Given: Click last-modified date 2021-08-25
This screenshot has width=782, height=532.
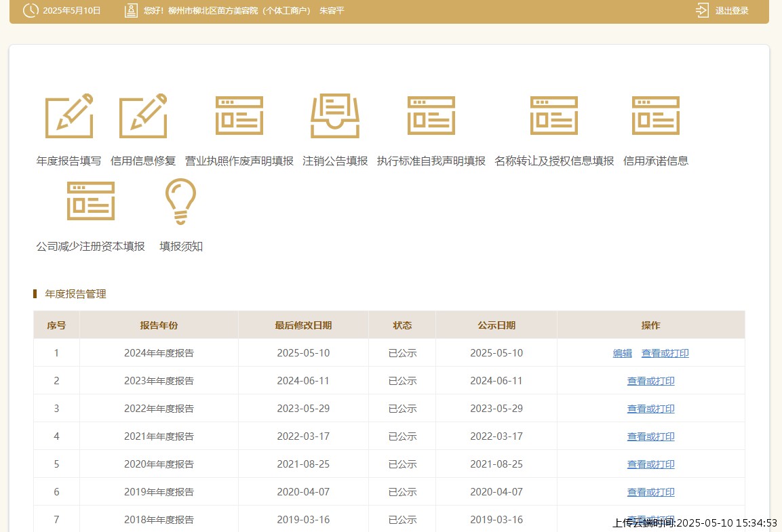Looking at the screenshot, I should click(303, 464).
